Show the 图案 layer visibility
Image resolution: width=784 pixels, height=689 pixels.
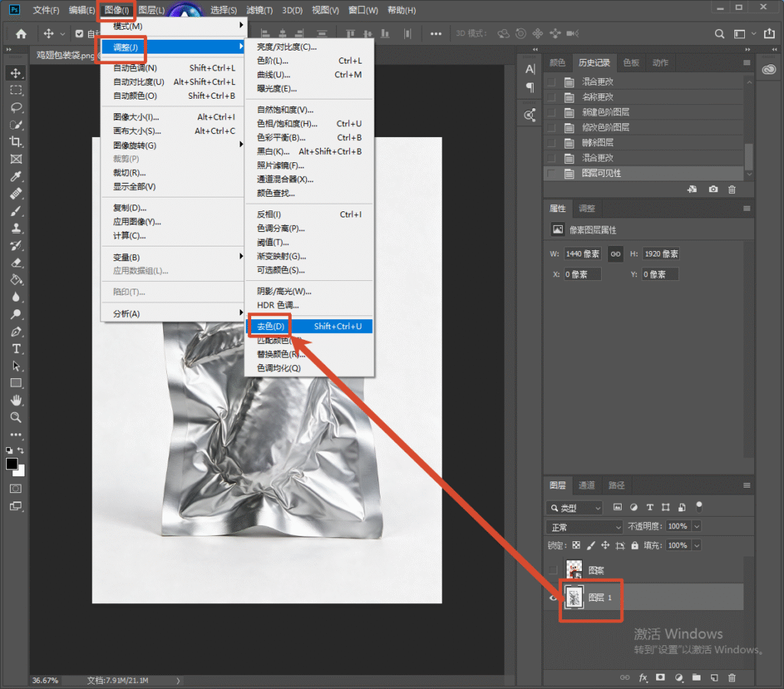(x=553, y=570)
